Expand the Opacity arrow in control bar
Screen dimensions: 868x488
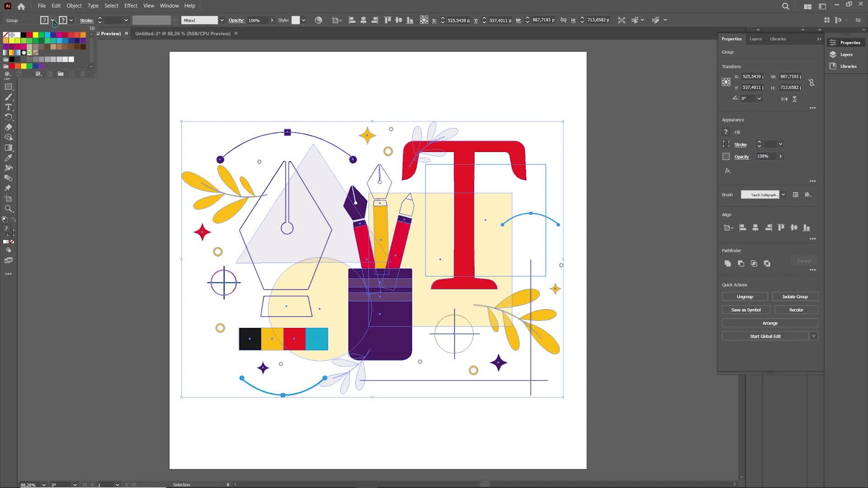272,20
